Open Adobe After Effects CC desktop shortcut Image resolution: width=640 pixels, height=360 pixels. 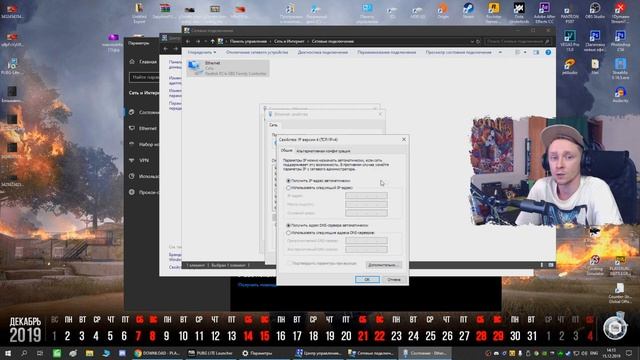pos(544,12)
